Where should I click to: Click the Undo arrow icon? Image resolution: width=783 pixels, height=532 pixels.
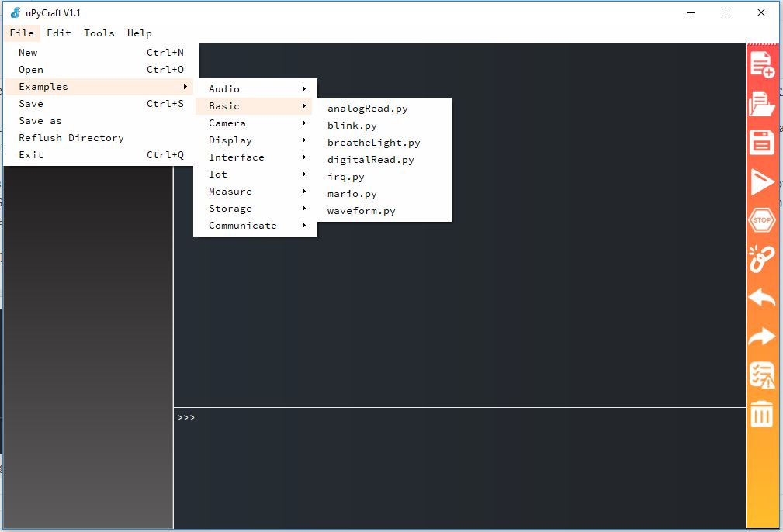pyautogui.click(x=761, y=298)
